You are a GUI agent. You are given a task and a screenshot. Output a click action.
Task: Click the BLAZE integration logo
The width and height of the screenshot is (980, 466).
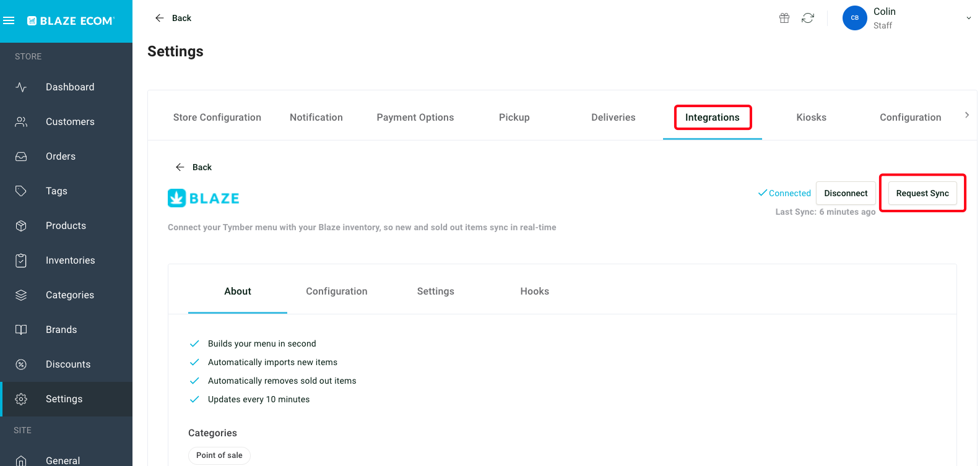(x=204, y=198)
